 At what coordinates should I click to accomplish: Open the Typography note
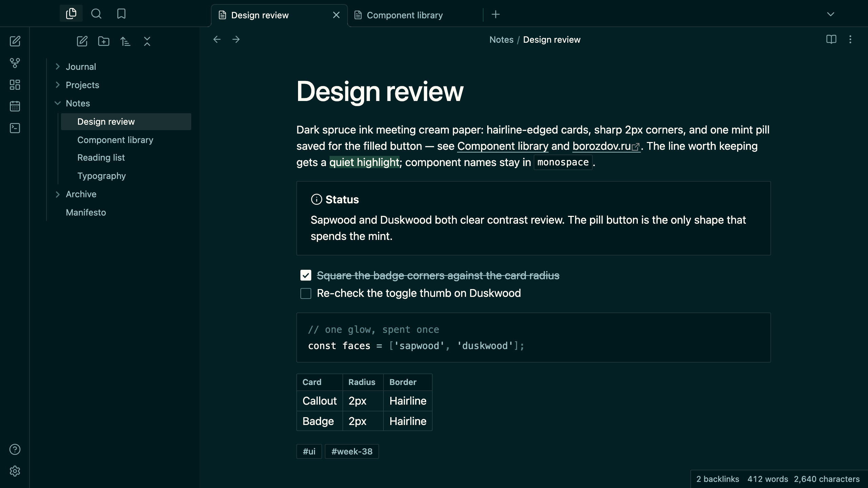pos(125,176)
